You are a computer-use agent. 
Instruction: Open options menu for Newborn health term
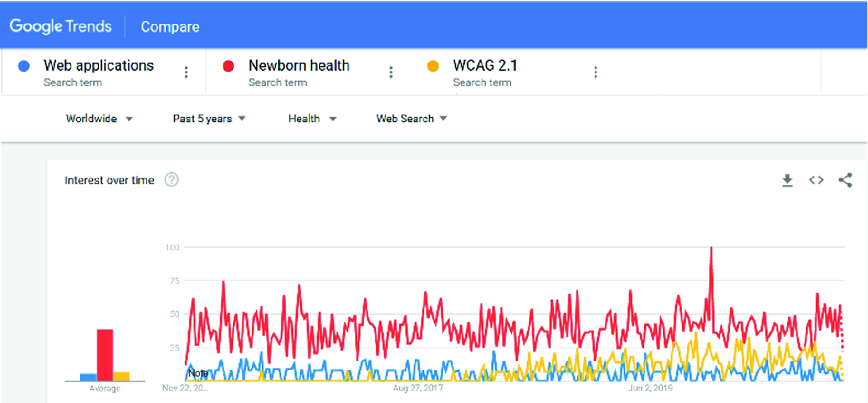tap(391, 71)
